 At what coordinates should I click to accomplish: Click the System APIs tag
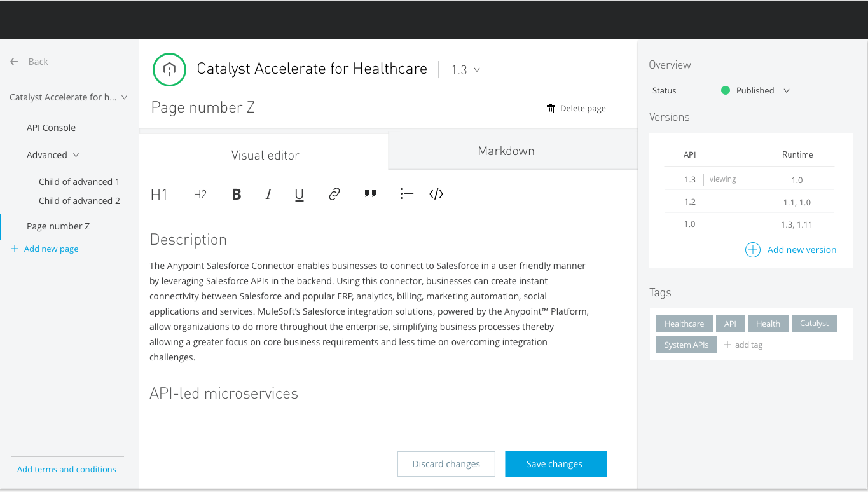[687, 345]
